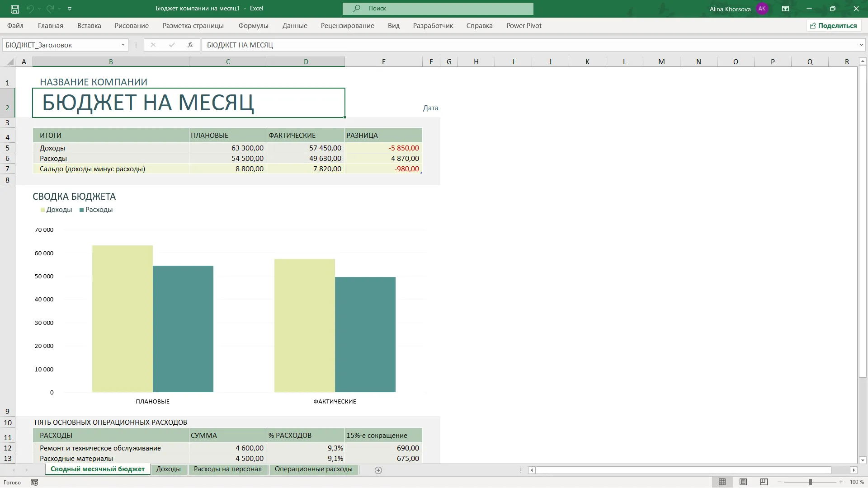Open the Power Pivot tab
The image size is (868, 488).
524,26
